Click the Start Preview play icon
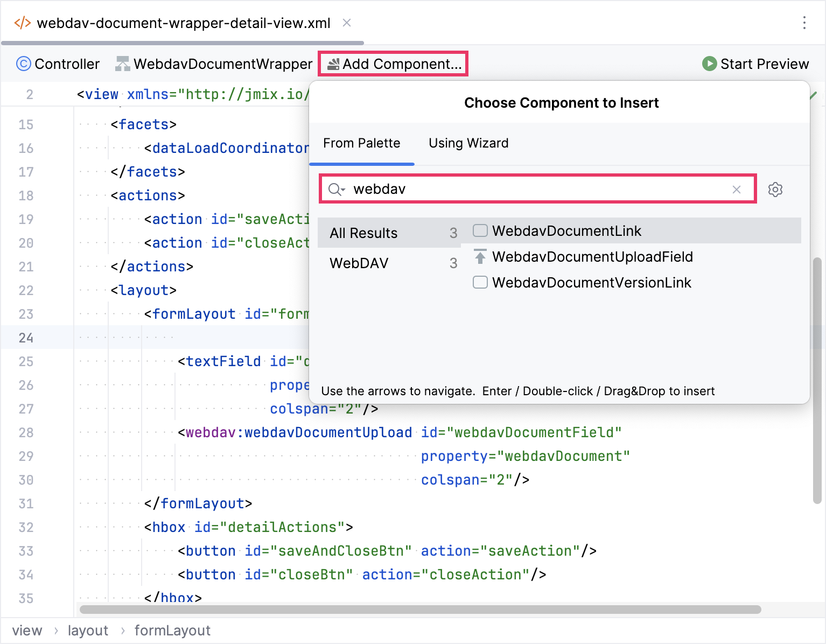Image resolution: width=826 pixels, height=644 pixels. coord(709,64)
